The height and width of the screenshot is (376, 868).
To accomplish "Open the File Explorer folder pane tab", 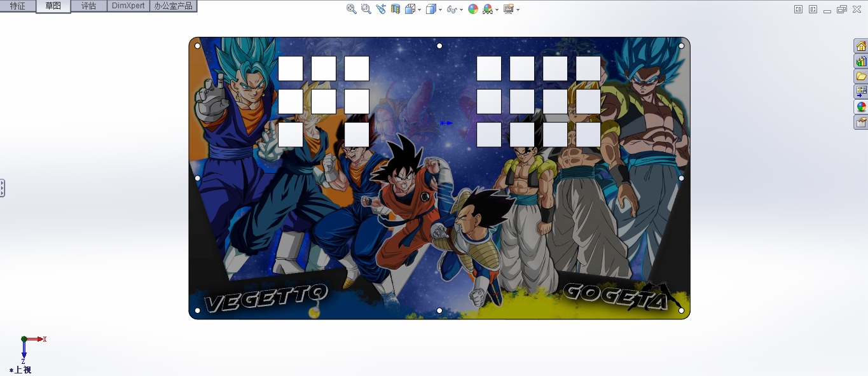I will (861, 76).
